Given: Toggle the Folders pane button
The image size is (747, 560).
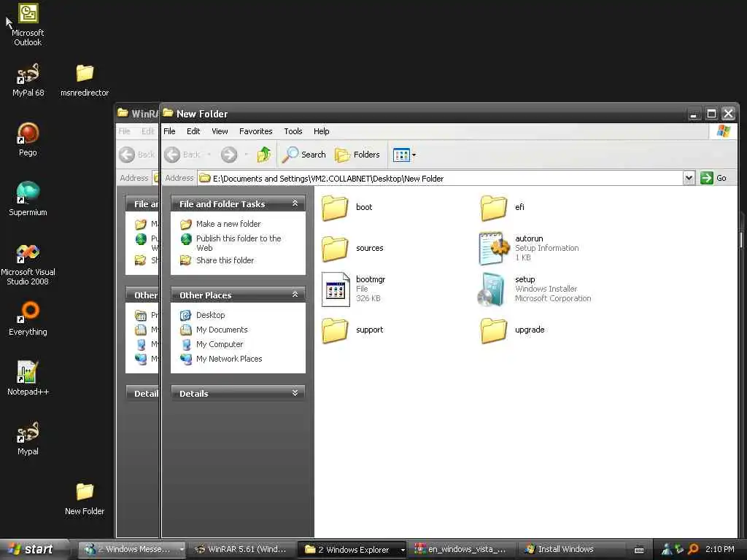Looking at the screenshot, I should 357,155.
